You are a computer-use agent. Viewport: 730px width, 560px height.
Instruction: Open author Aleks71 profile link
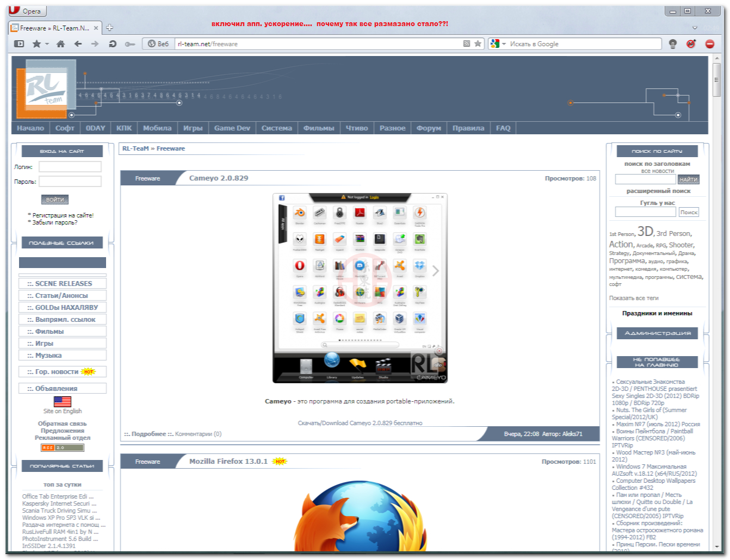tap(572, 434)
